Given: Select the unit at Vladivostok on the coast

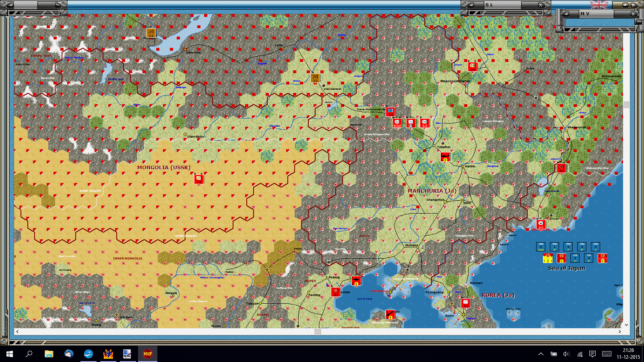Looking at the screenshot, I should 541,224.
